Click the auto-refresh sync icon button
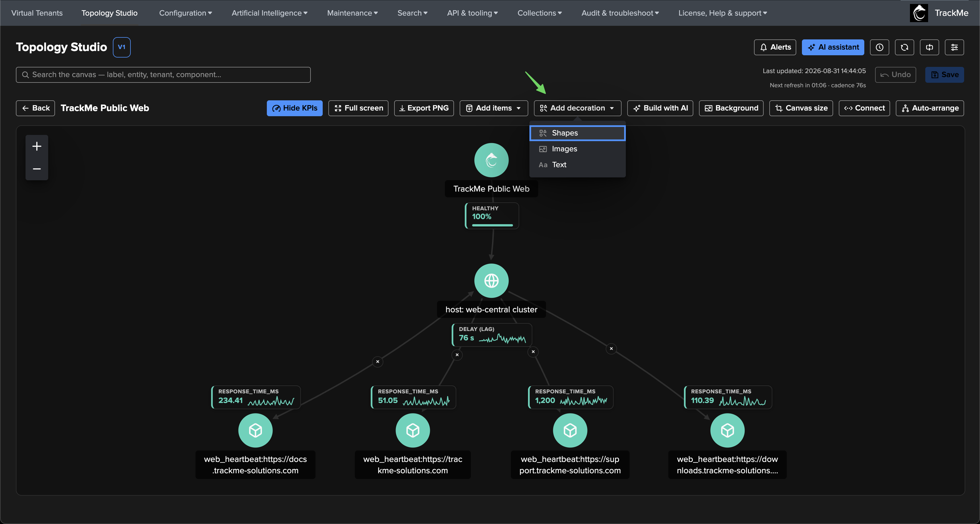Screen dimensions: 980x524 (x=930, y=47)
